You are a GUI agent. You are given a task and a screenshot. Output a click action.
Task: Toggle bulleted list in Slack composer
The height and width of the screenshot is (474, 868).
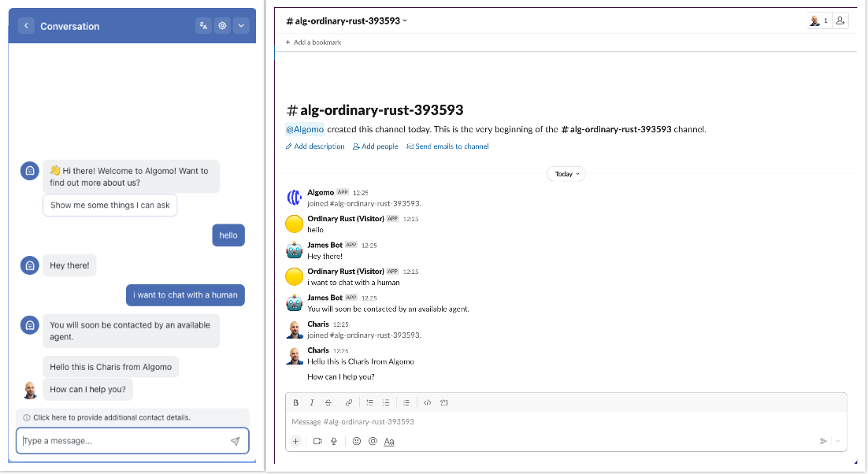tap(386, 402)
